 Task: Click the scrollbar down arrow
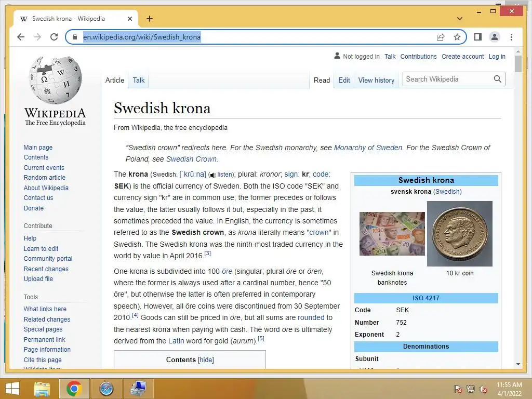click(x=518, y=364)
